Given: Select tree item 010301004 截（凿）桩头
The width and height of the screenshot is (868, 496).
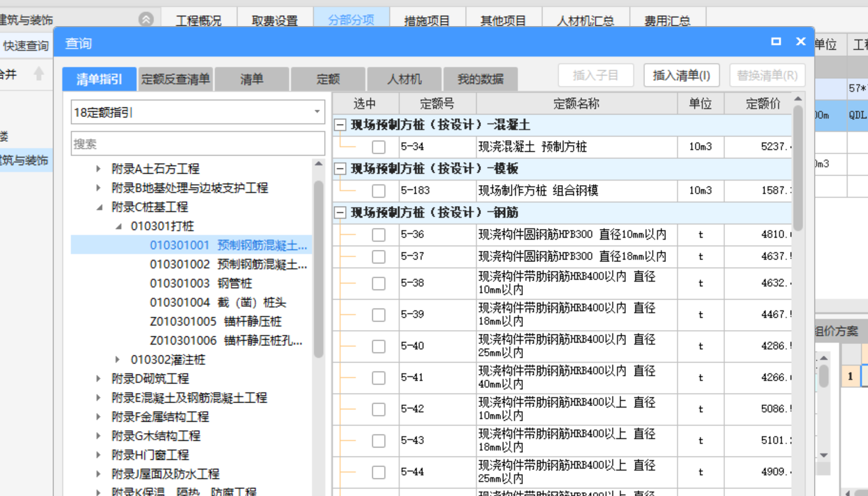Looking at the screenshot, I should 218,302.
